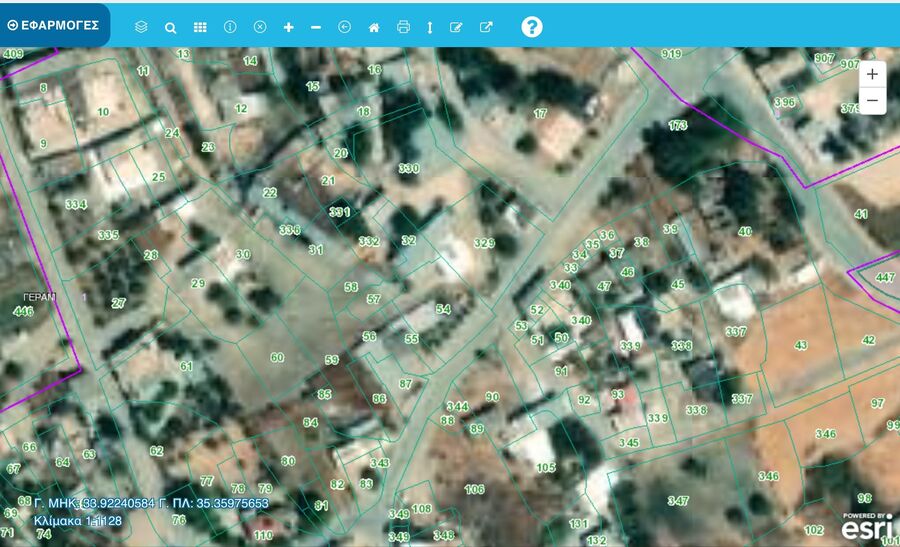The image size is (900, 547).
Task: Open the map layers panel
Action: pyautogui.click(x=141, y=27)
